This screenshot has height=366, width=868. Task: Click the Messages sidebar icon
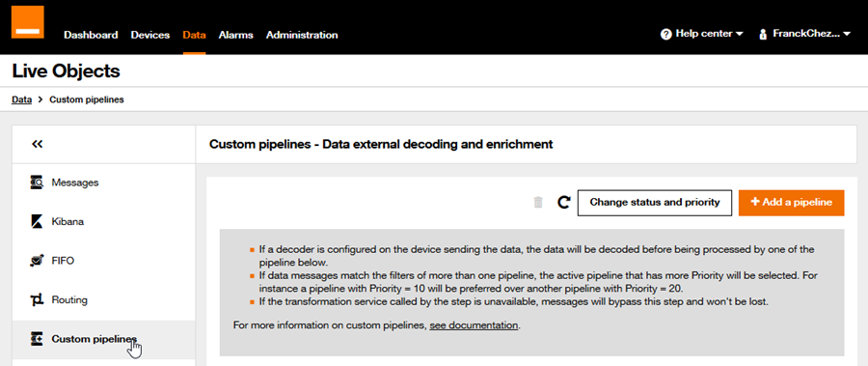point(37,182)
